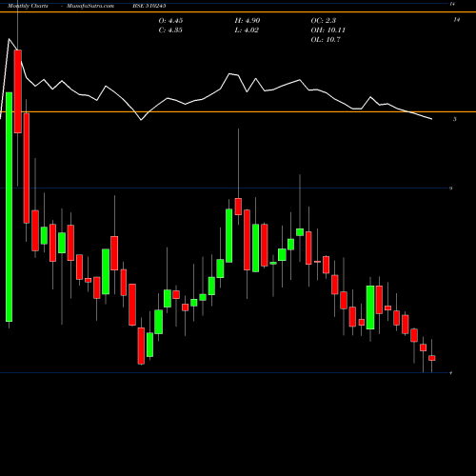Click the tall red candle with the highest top
476x476 pixels.
(x=18, y=91)
